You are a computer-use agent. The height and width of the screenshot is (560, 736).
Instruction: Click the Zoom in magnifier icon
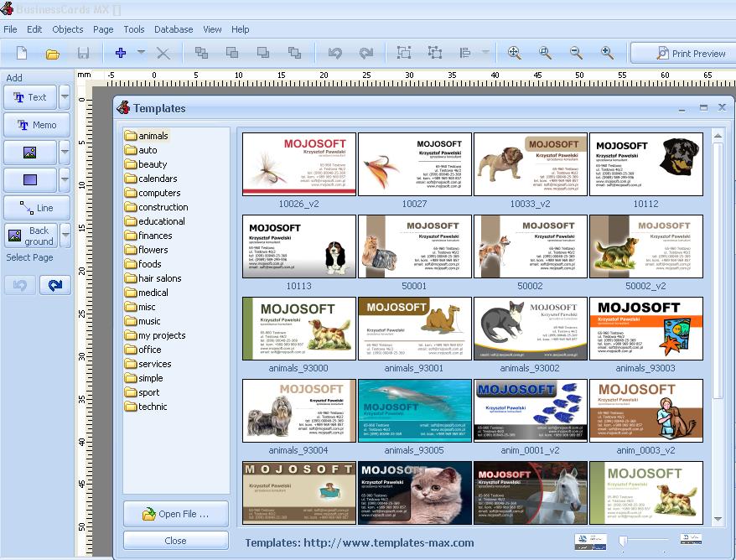pyautogui.click(x=607, y=53)
